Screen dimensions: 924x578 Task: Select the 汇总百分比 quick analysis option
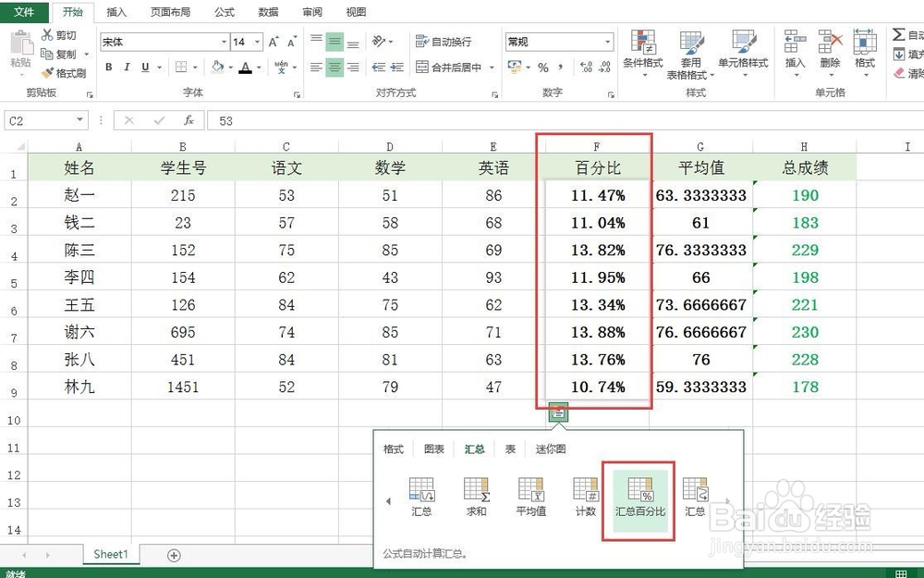point(640,501)
